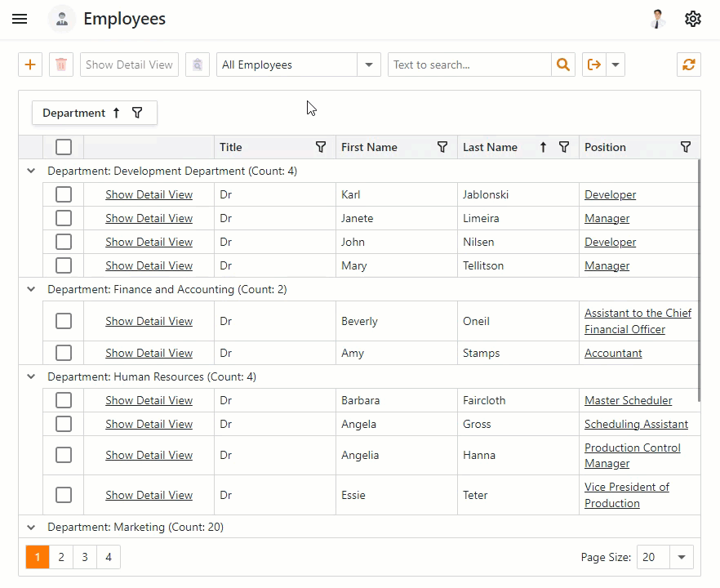Click the Export arrow icon
The width and height of the screenshot is (720, 588).
[x=594, y=65]
